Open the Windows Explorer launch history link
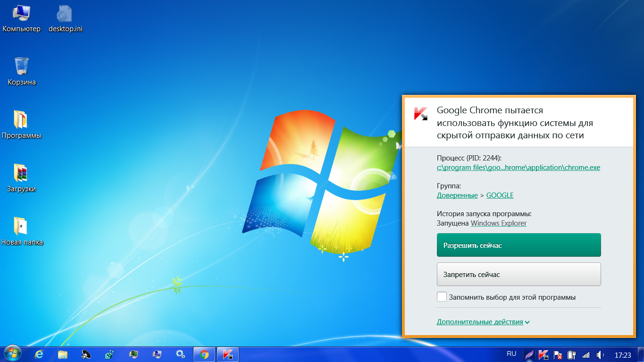This screenshot has width=644, height=362. pyautogui.click(x=499, y=223)
